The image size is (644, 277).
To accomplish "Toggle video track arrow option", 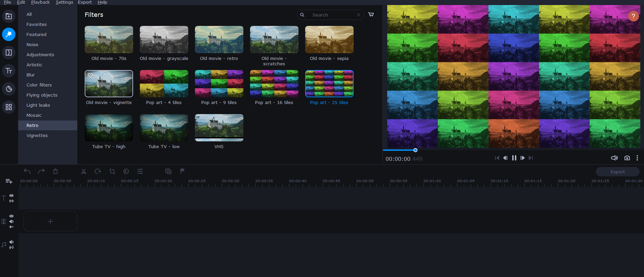I will (x=11, y=227).
